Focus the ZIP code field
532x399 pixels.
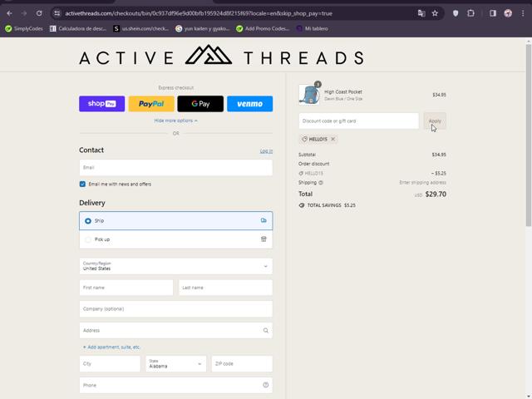(242, 364)
